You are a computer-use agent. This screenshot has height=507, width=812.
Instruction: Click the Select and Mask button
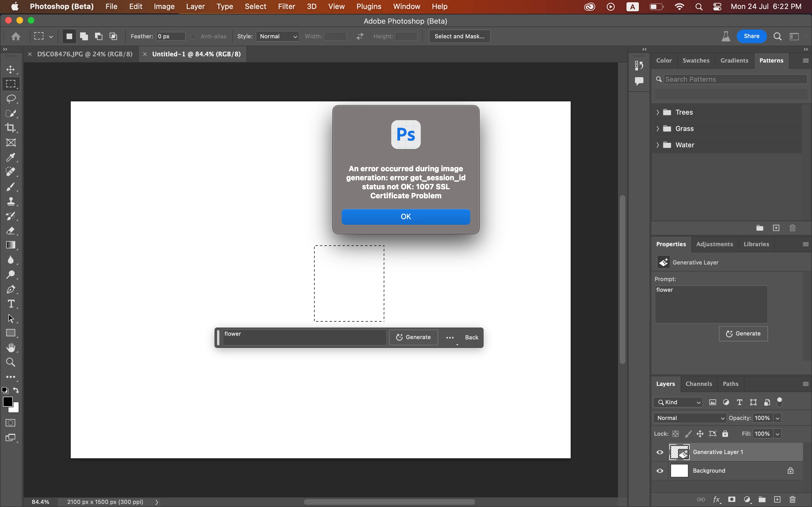459,36
